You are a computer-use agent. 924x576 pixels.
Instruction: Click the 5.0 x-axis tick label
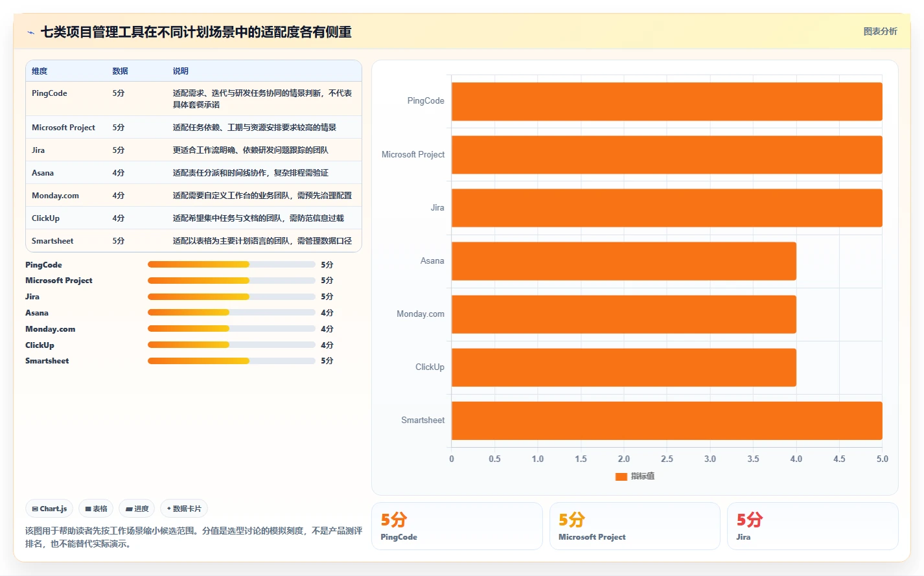883,459
